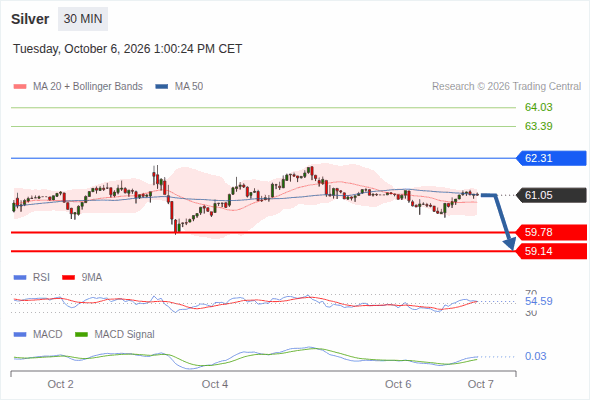590x400 pixels.
Task: Open the Trading Central research credit
Action: point(506,87)
